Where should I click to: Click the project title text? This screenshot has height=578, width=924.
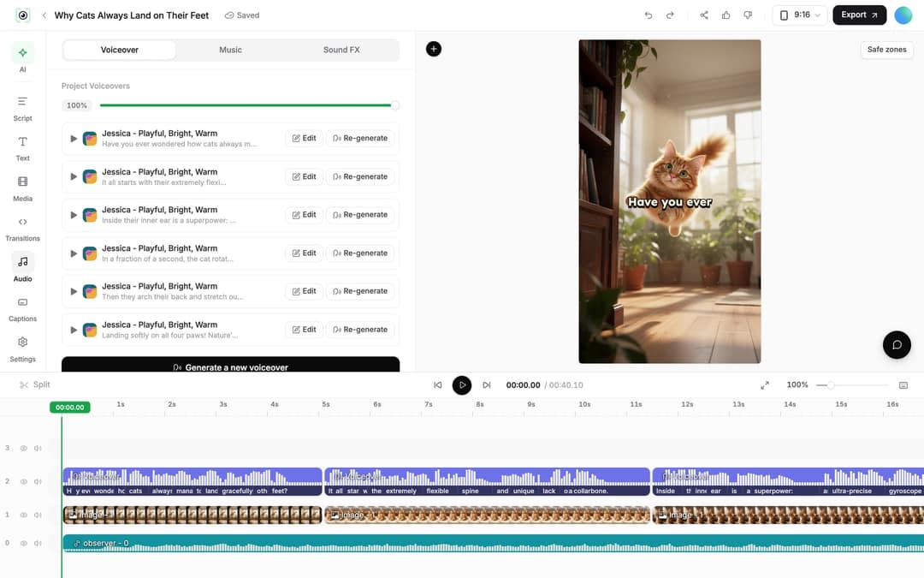pyautogui.click(x=132, y=15)
